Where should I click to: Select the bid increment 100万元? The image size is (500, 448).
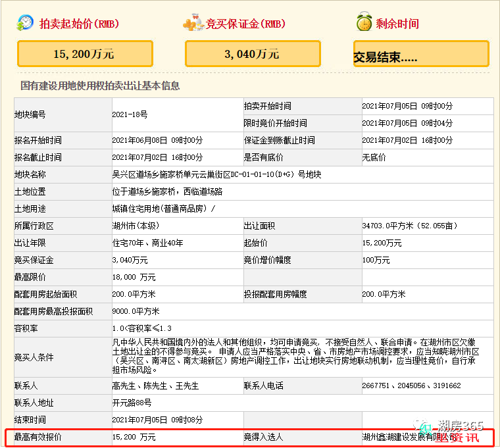tap(376, 261)
